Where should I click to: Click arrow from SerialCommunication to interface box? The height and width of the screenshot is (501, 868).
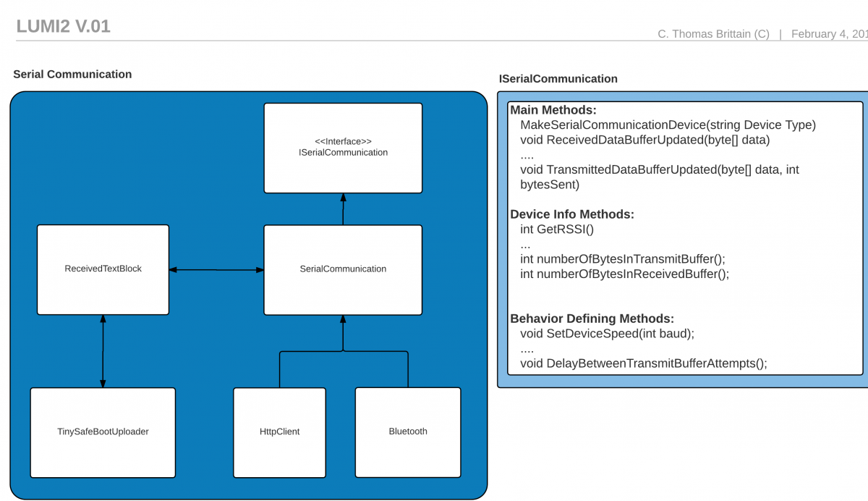344,209
